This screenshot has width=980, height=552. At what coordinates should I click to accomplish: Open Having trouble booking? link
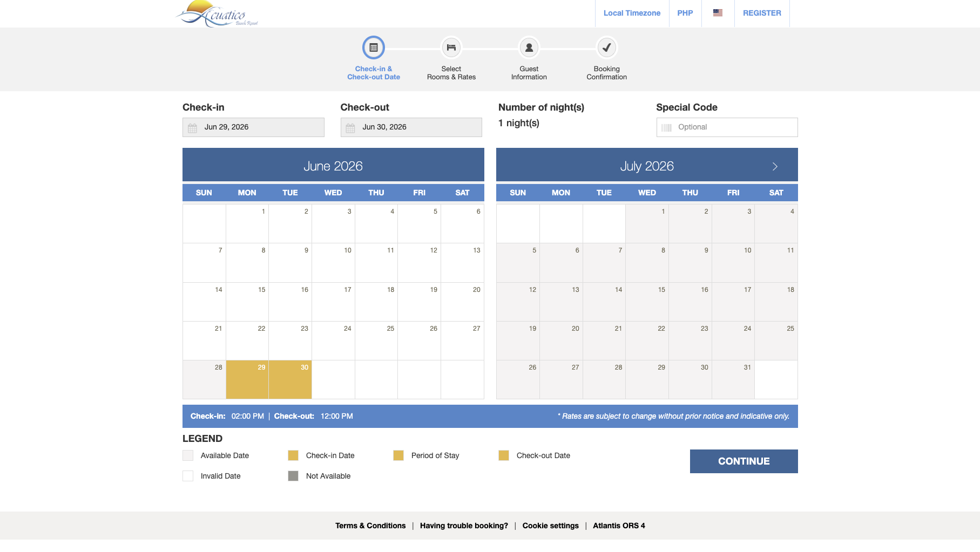464,526
